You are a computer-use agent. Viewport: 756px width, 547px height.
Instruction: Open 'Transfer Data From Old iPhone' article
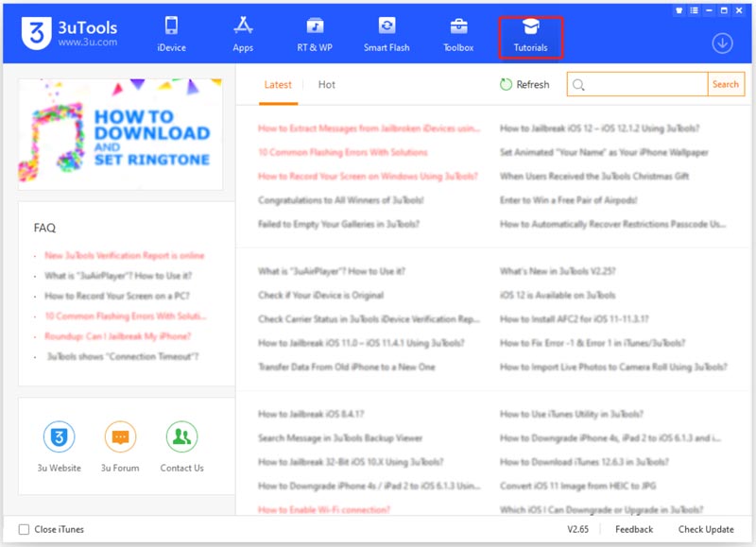(346, 367)
